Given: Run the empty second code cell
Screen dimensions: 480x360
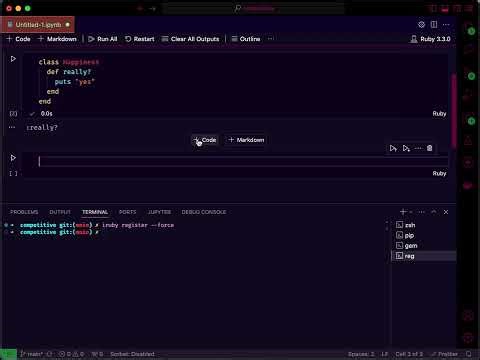Looking at the screenshot, I should point(13,158).
